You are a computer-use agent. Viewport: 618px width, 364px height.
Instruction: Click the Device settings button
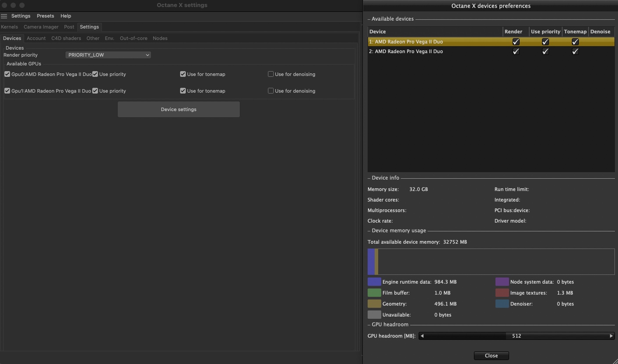point(179,109)
